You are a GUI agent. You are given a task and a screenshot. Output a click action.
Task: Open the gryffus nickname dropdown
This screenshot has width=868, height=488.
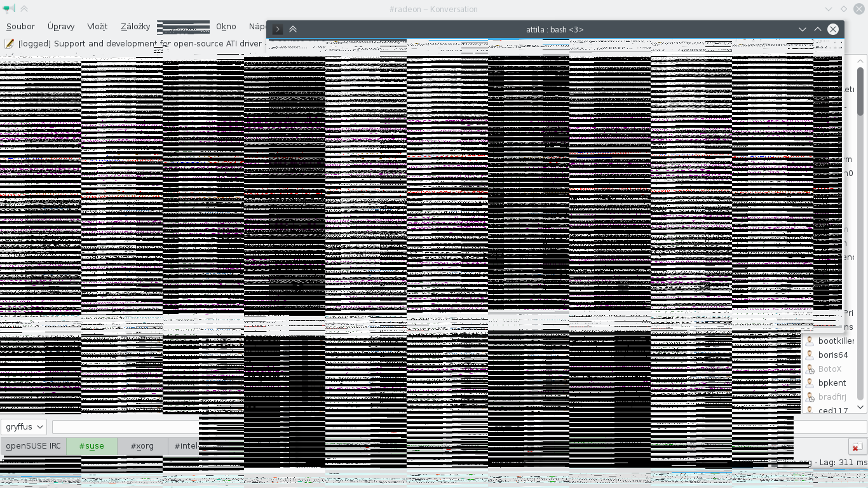24,427
